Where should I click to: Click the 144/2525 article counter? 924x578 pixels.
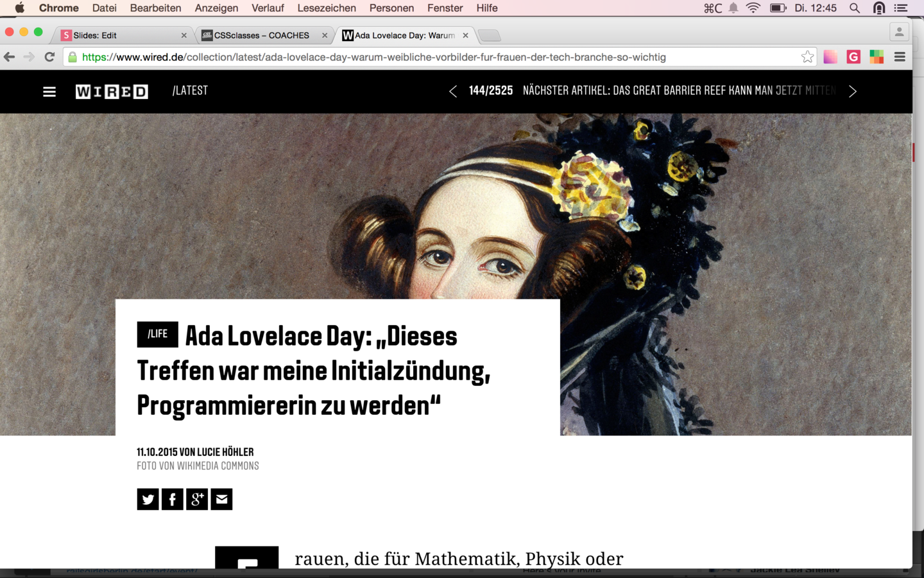[x=491, y=91]
